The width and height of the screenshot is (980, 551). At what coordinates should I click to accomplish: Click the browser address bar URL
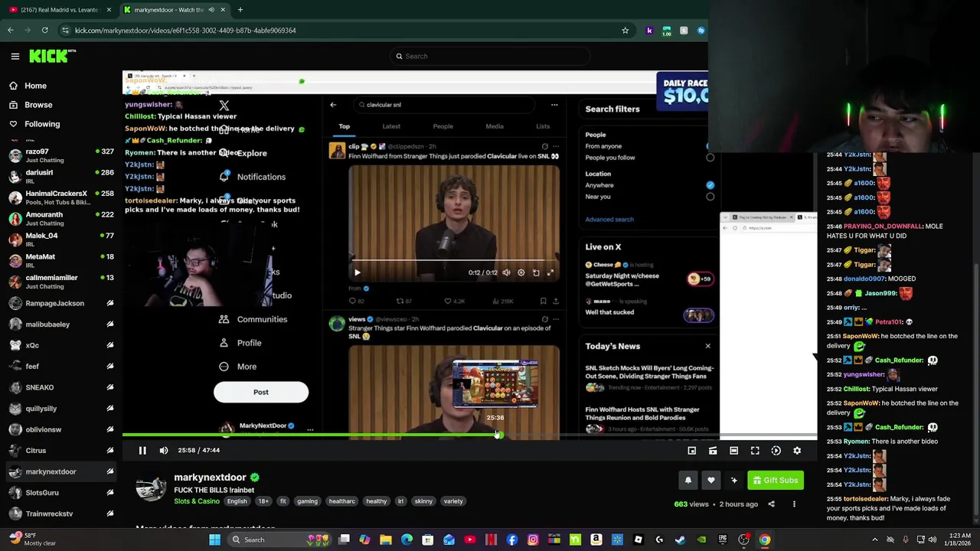point(185,31)
